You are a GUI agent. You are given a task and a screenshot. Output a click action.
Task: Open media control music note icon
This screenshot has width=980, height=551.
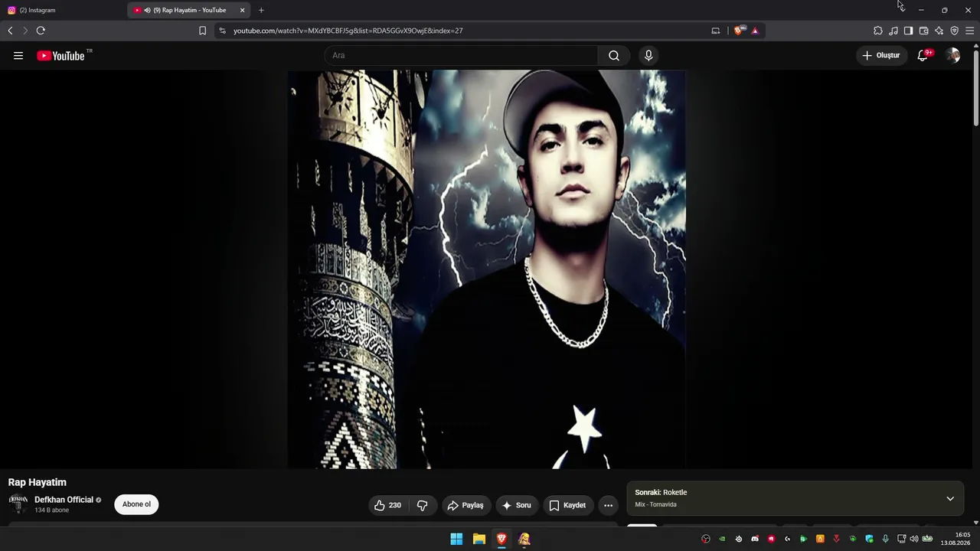point(893,31)
